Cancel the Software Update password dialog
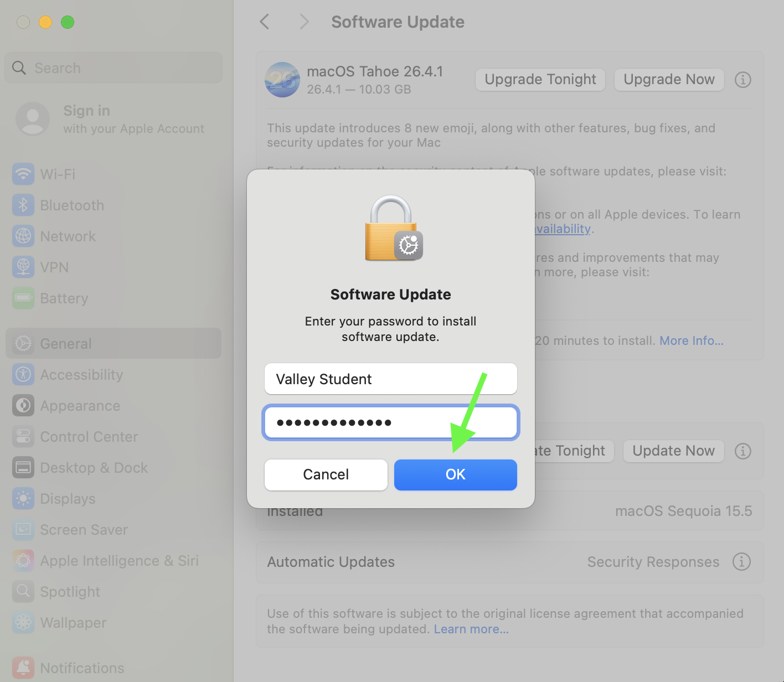Viewport: 784px width, 682px height. click(x=326, y=474)
